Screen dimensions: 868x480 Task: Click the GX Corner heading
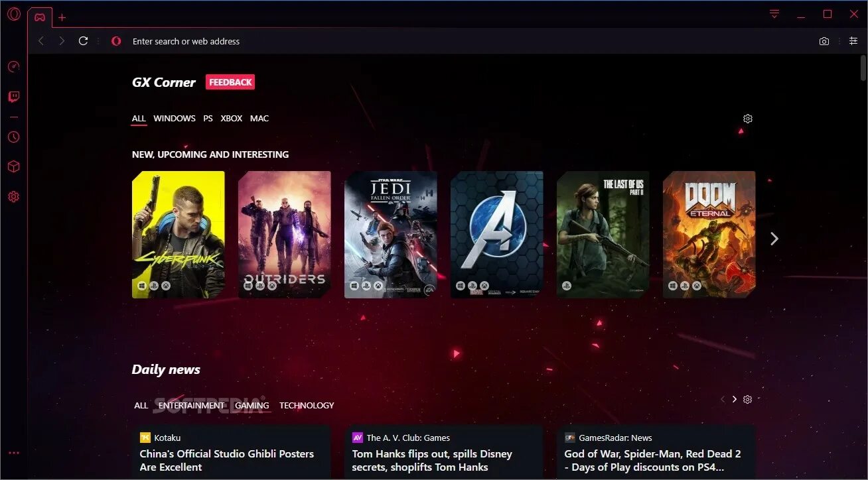[x=164, y=82]
